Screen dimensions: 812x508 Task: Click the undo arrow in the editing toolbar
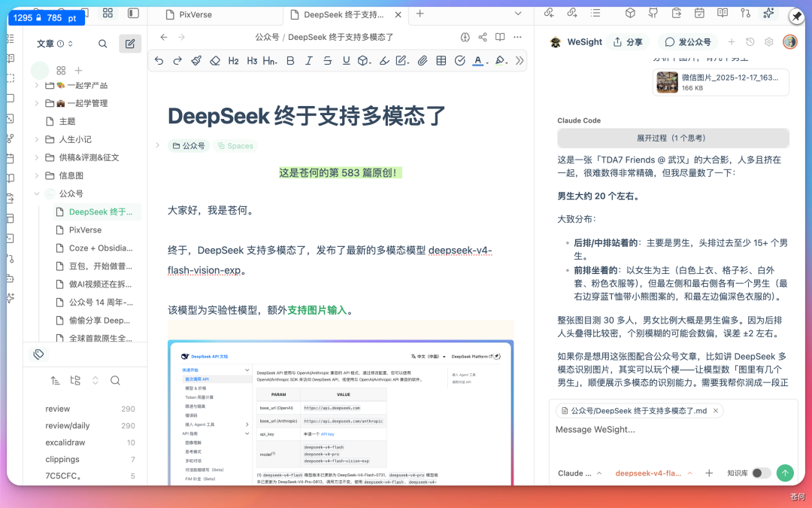pyautogui.click(x=159, y=61)
